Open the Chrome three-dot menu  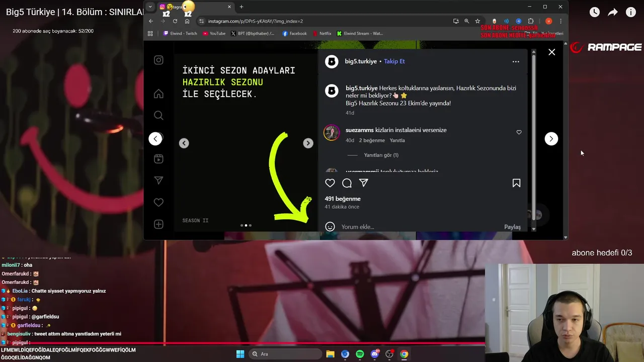coord(560,21)
